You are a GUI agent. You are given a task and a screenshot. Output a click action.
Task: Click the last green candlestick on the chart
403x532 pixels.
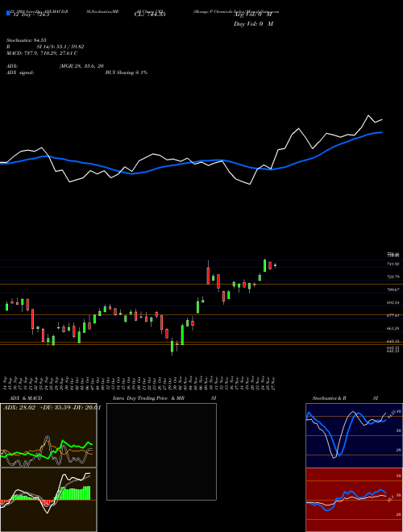click(275, 265)
